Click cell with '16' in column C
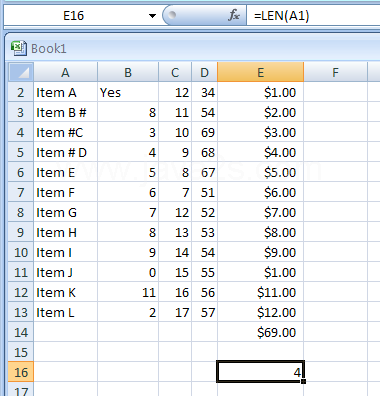Image resolution: width=380 pixels, height=396 pixels. pyautogui.click(x=175, y=292)
